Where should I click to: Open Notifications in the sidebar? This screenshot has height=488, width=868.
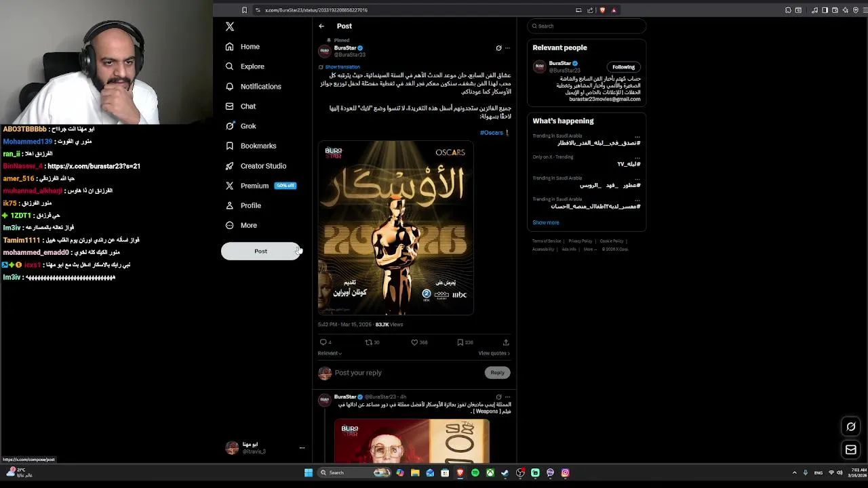point(253,86)
